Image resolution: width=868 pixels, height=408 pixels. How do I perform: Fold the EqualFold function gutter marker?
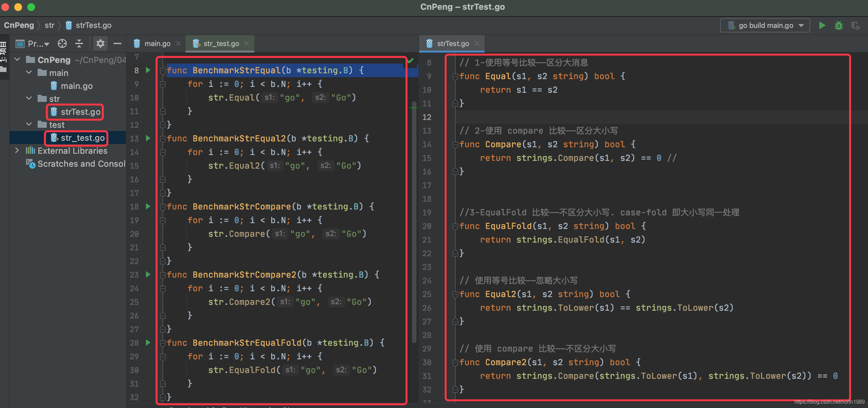(455, 226)
